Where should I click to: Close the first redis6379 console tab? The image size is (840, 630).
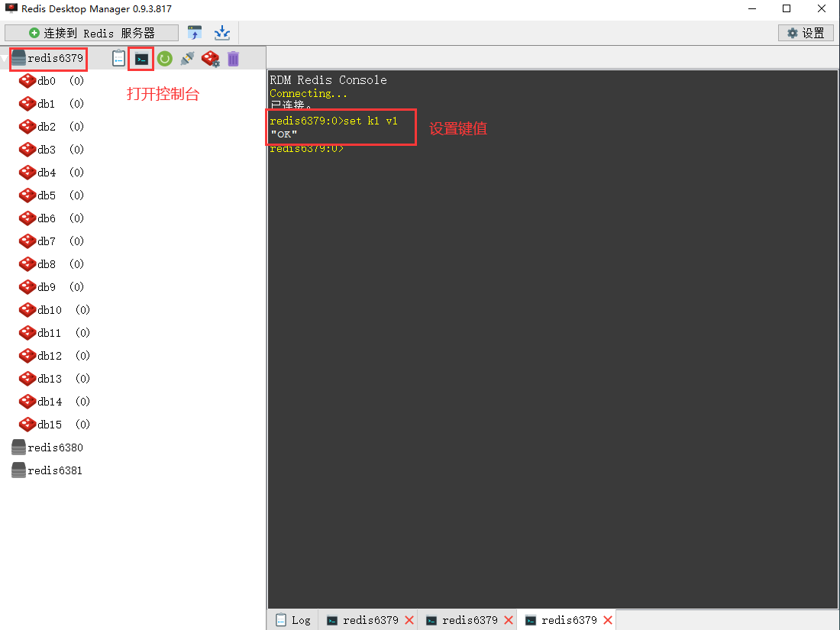[409, 620]
